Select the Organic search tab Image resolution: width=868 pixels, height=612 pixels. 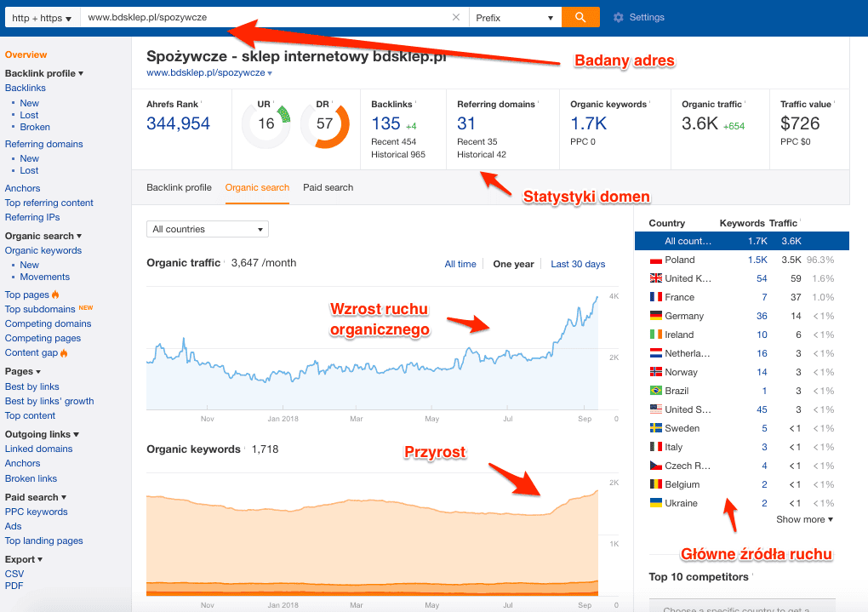257,188
